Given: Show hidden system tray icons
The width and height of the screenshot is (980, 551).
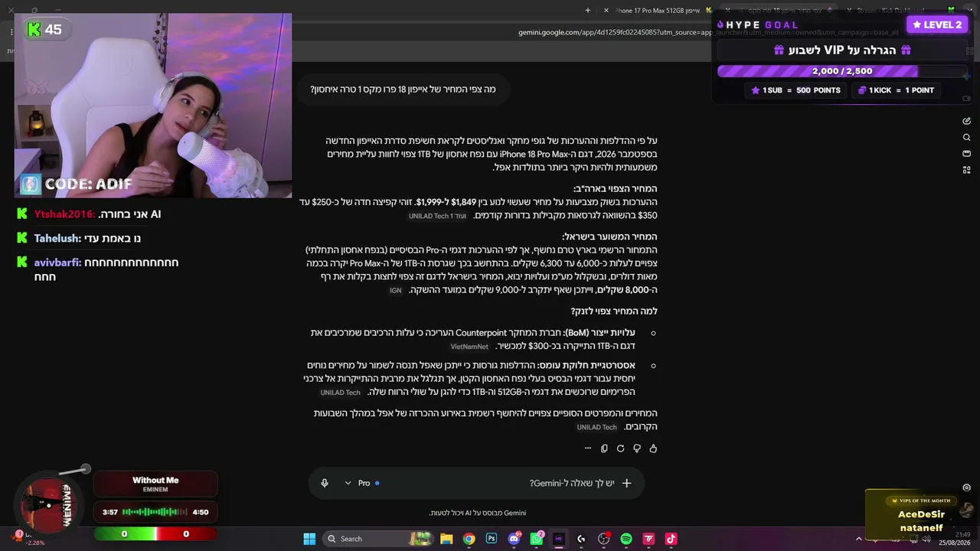Looking at the screenshot, I should [x=858, y=539].
